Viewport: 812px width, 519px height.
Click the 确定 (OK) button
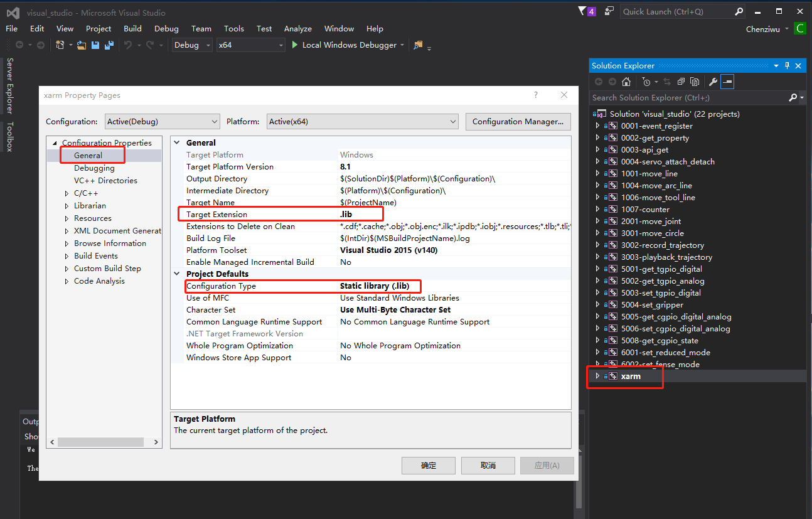tap(429, 465)
